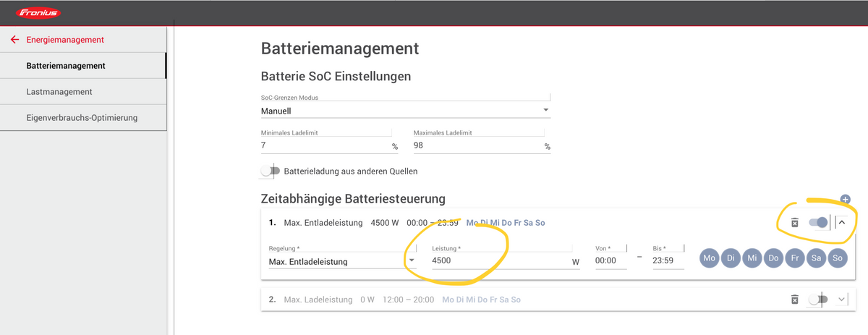Enable rule 2 Max. Ladeleistung switch
The image size is (868, 335).
click(817, 300)
